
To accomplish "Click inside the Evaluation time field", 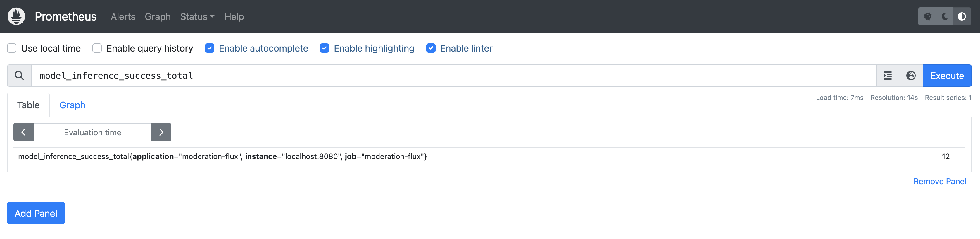I will coord(92,132).
